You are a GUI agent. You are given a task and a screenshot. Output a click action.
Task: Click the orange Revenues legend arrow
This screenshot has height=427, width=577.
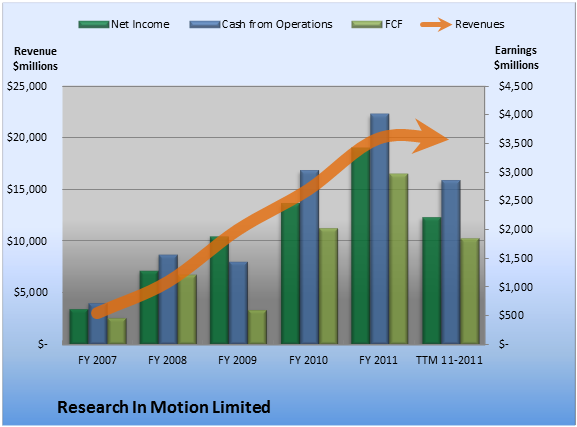tap(436, 24)
